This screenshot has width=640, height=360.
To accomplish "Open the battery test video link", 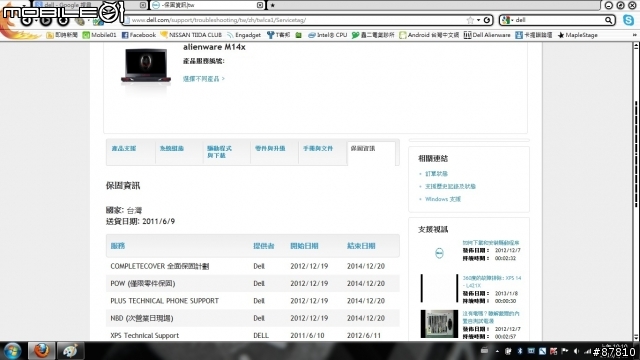I will tap(491, 318).
